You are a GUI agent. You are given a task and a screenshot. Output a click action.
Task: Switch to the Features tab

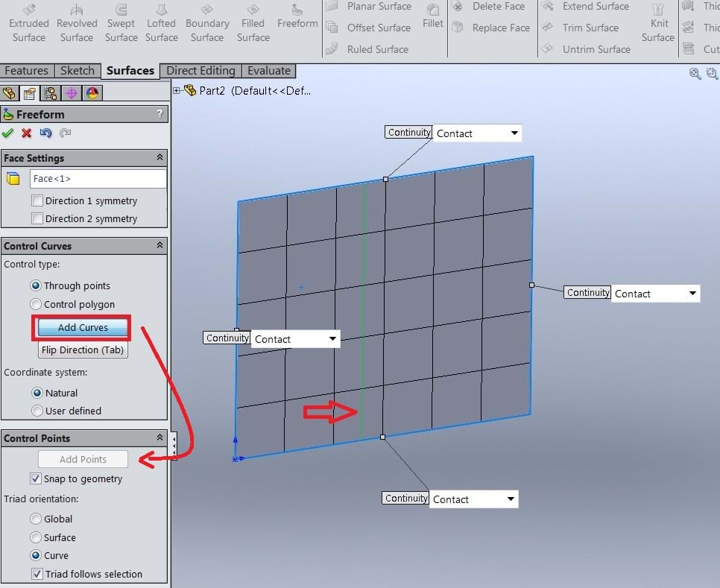[x=26, y=71]
